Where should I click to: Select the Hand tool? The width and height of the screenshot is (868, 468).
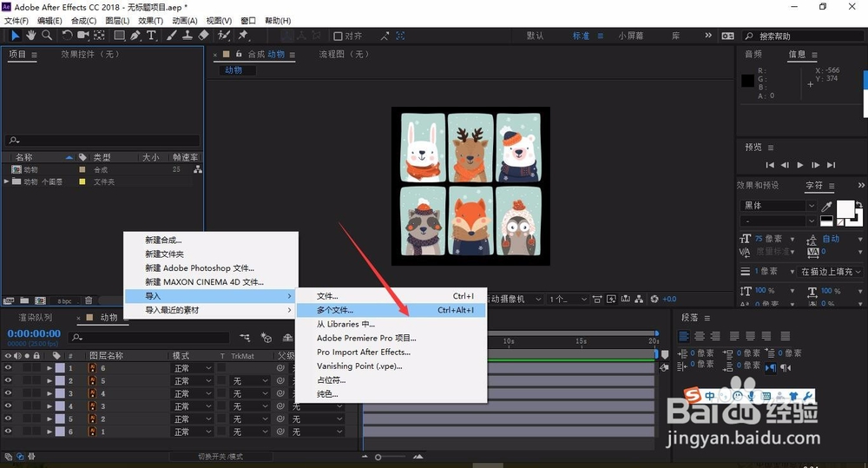click(x=31, y=36)
